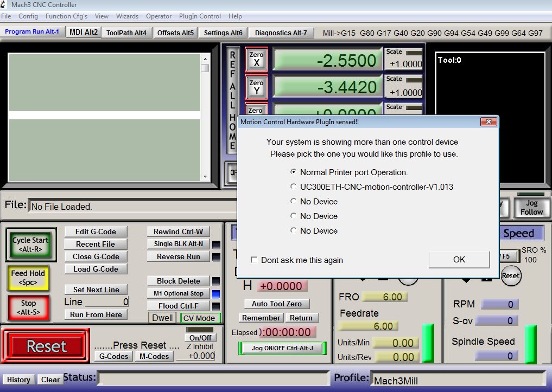The width and height of the screenshot is (552, 392).
Task: Click the FRO value field
Action: 385,297
